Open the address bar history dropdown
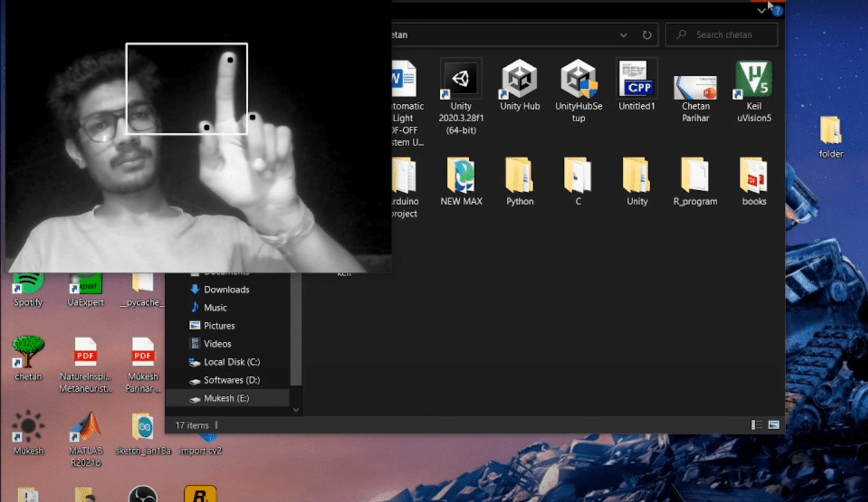 tap(623, 34)
